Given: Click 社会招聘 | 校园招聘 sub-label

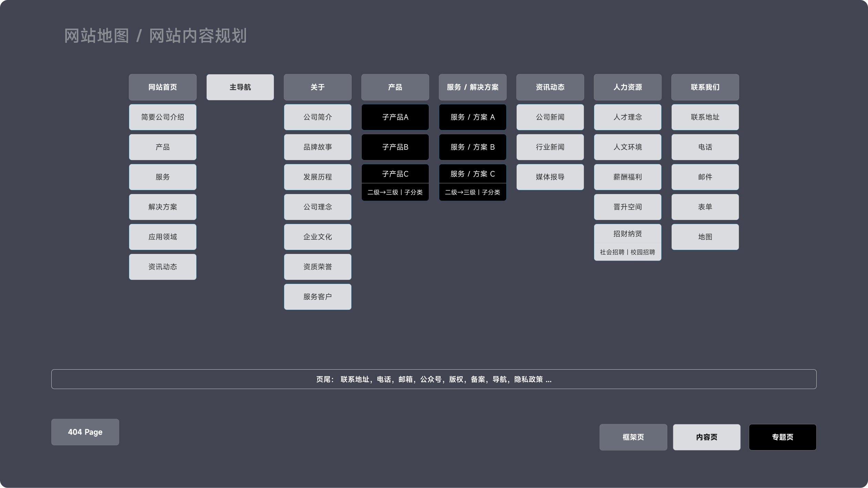Looking at the screenshot, I should pos(628,252).
